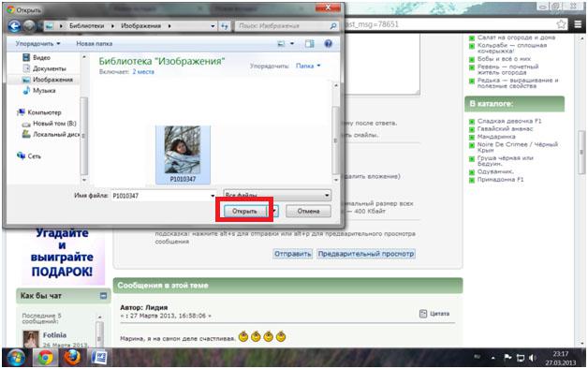Image resolution: width=588 pixels, height=369 pixels.
Task: Click Fotinia's avatar in chat
Action: click(31, 339)
